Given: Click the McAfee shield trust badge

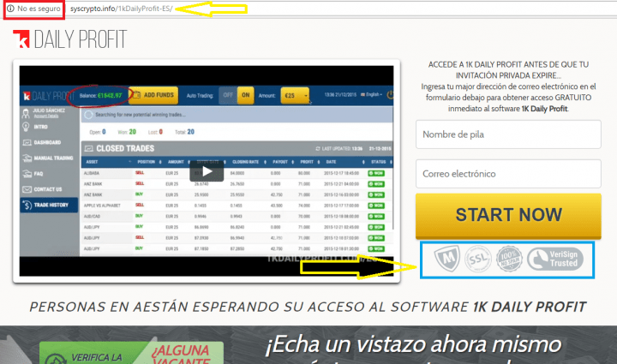Looking at the screenshot, I should (442, 259).
